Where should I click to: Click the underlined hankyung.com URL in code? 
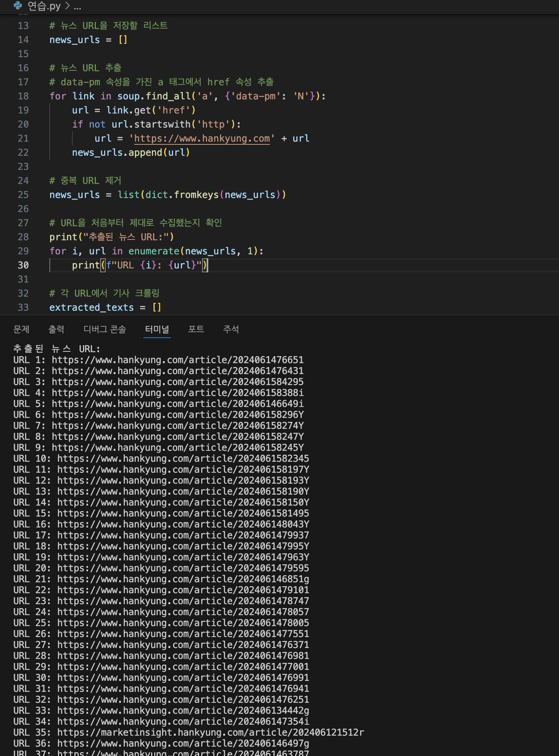(202, 139)
